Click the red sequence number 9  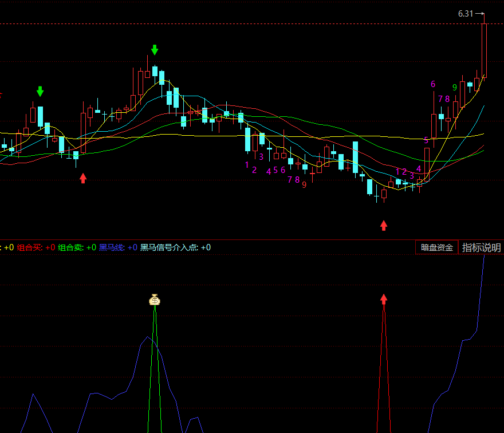click(x=304, y=185)
